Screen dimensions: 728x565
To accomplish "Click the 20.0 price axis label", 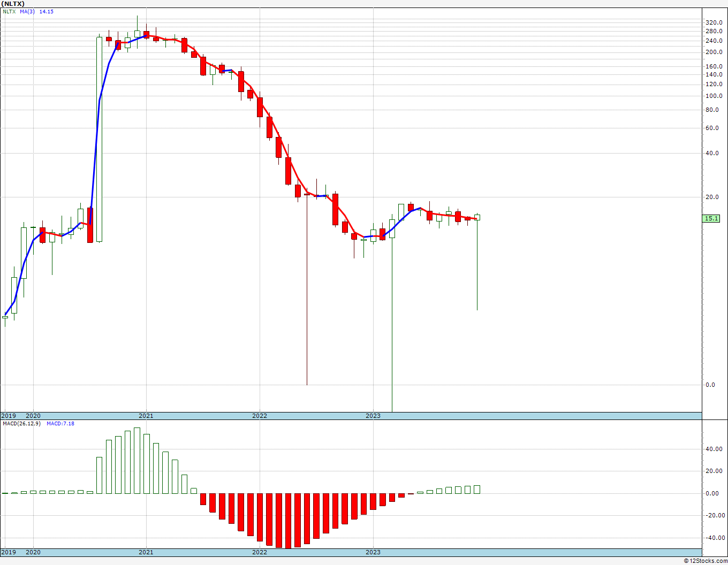I will [x=712, y=197].
